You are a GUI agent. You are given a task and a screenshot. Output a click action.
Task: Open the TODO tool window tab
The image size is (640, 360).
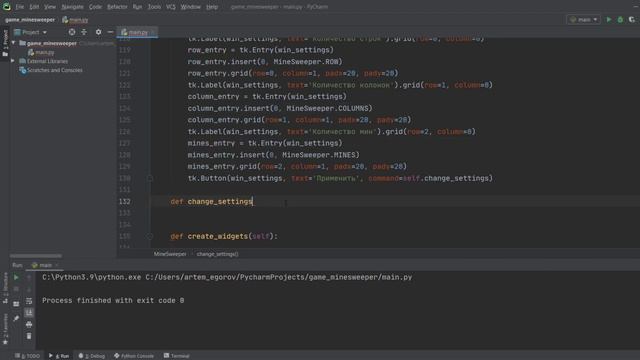point(28,356)
